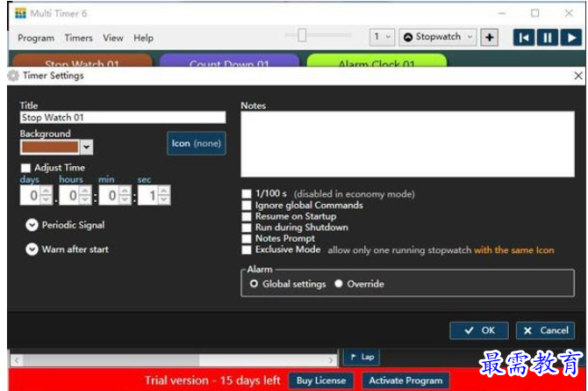Viewport: 588px width, 391px height.
Task: Click the min number field
Action: 110,195
